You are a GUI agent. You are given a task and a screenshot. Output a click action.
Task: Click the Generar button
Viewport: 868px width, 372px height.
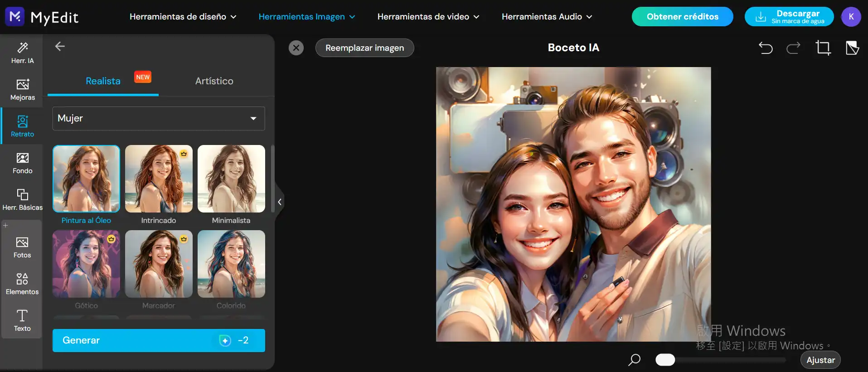point(159,340)
